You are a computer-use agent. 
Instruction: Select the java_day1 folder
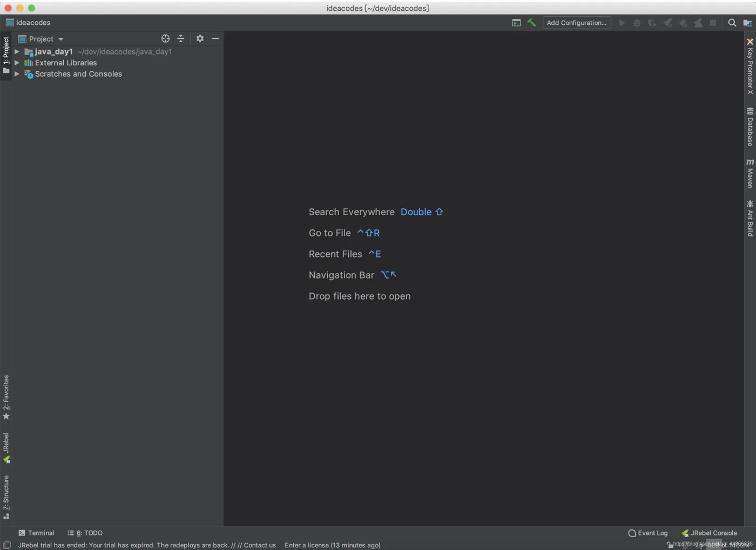[x=53, y=52]
